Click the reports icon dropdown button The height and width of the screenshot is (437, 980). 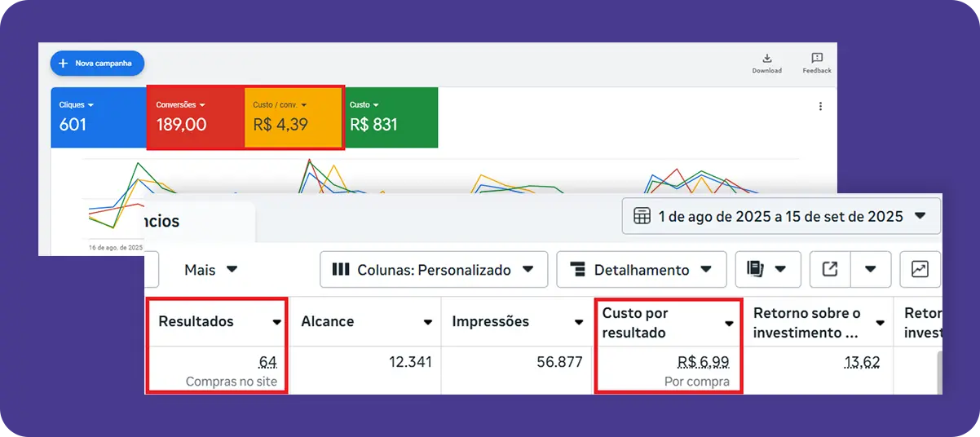[x=767, y=270]
